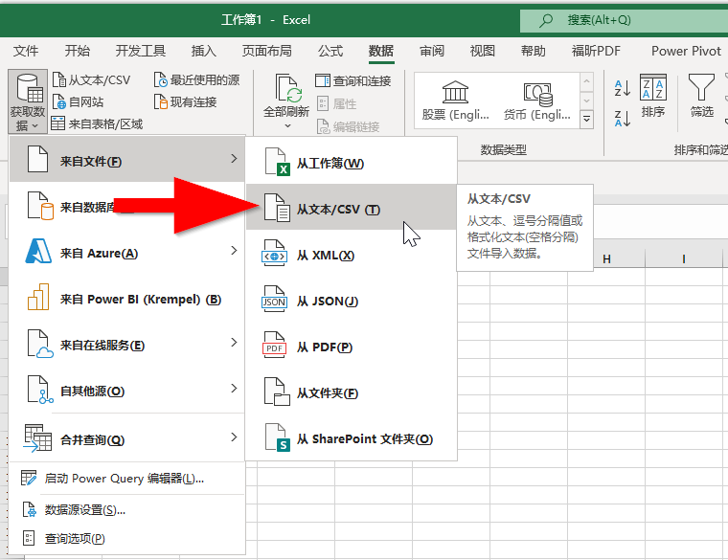Select column H header
Viewport: 728px width, 560px height.
tap(606, 259)
